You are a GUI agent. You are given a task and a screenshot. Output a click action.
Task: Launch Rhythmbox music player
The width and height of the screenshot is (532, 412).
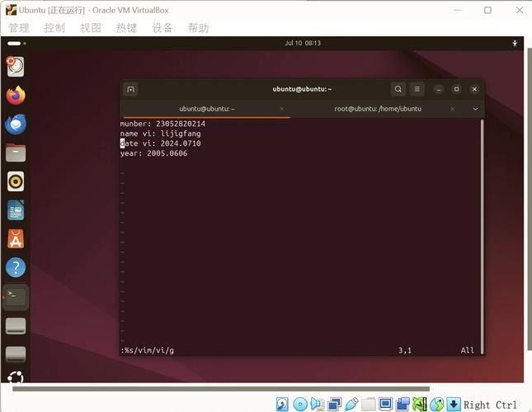pyautogui.click(x=16, y=181)
